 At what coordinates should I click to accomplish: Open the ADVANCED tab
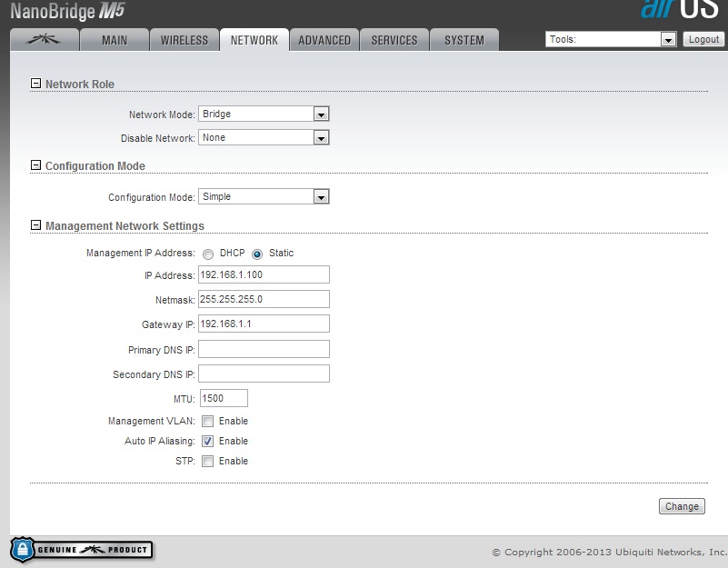(x=324, y=40)
